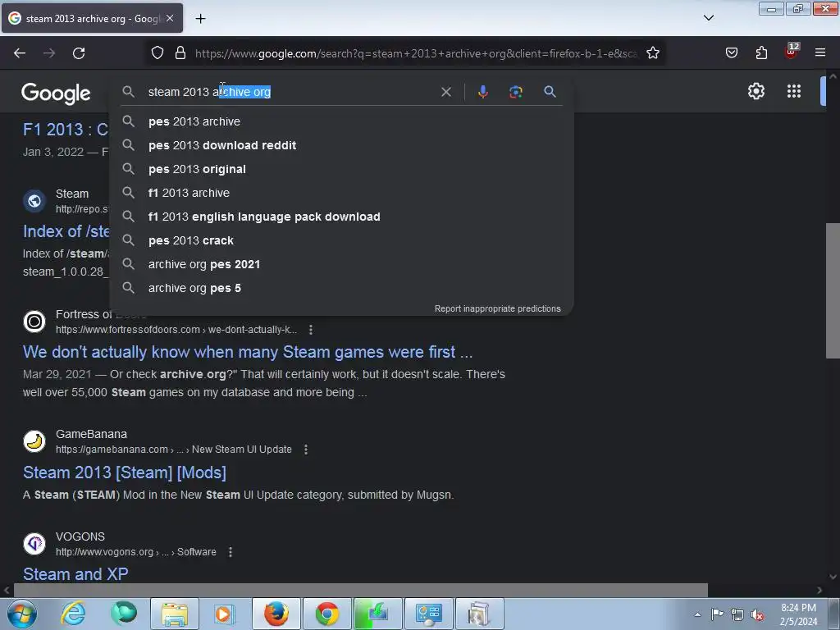The width and height of the screenshot is (840, 630).
Task: Click the scrollbar down arrow
Action: pos(833,577)
